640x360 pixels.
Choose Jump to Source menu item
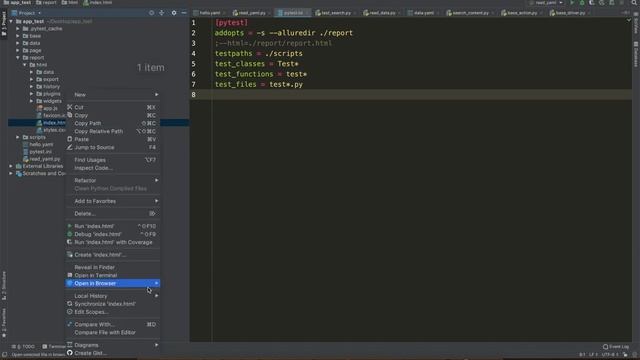(113, 147)
